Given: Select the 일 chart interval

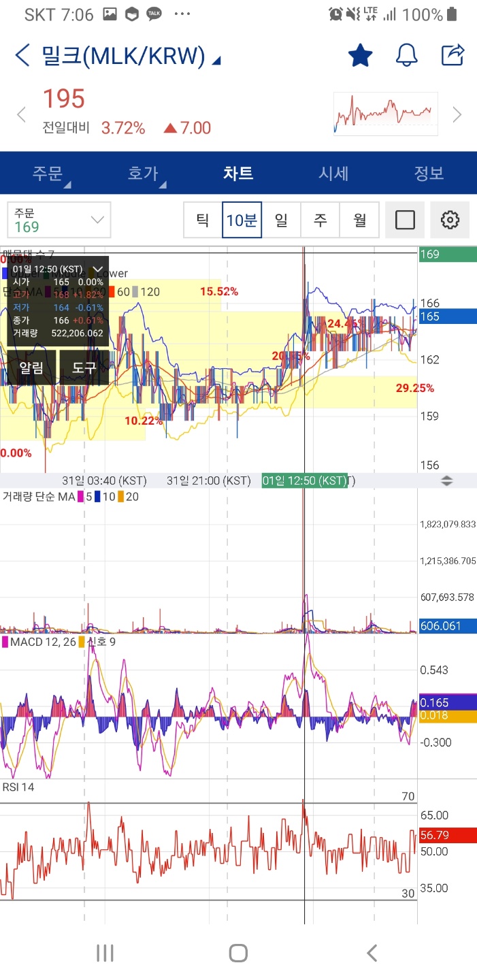Looking at the screenshot, I should [281, 220].
